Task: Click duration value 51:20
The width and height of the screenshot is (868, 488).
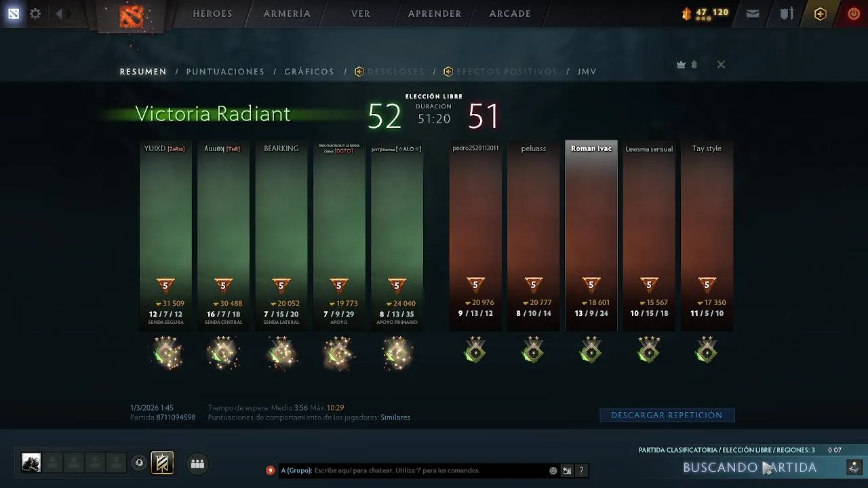Action: click(434, 119)
